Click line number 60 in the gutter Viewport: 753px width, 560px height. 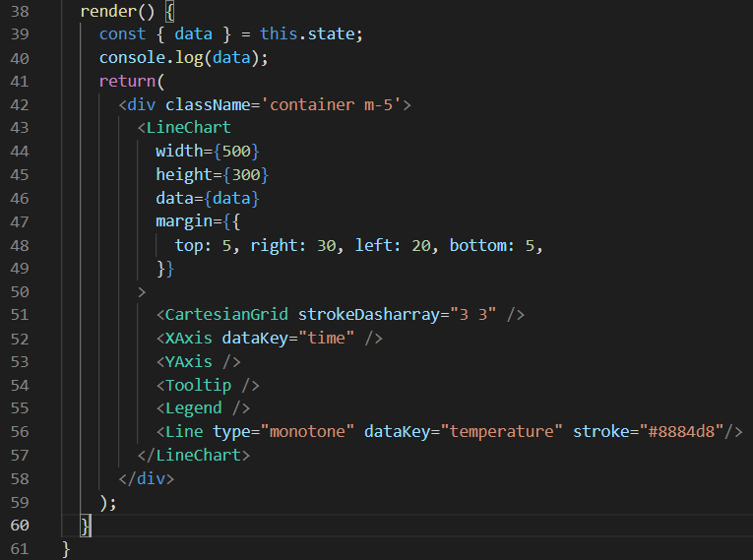coord(20,525)
